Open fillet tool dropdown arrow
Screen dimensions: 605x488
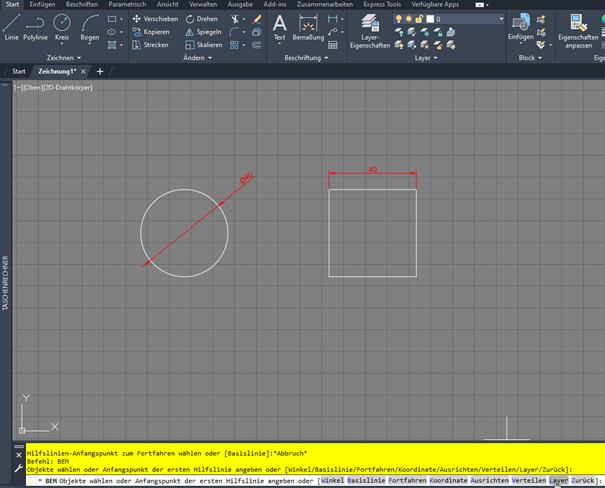(243, 32)
